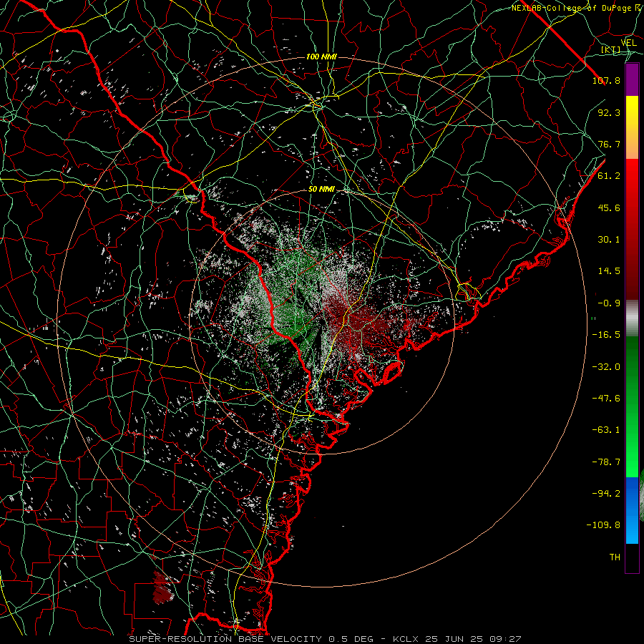Select the blue segment of the color bar
Screen dimensions: 644x644
pos(632,510)
